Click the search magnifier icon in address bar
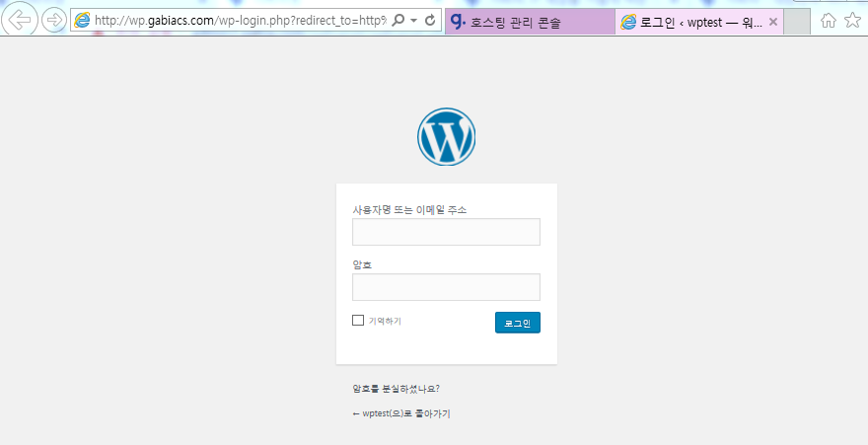 pyautogui.click(x=398, y=21)
